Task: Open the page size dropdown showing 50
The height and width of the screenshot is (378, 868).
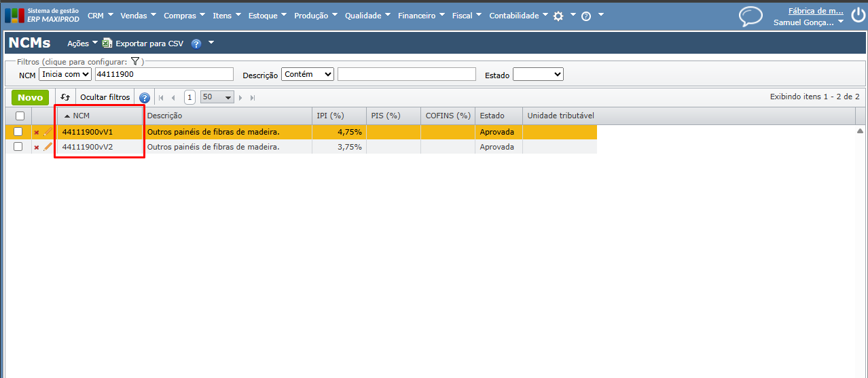Action: [217, 97]
